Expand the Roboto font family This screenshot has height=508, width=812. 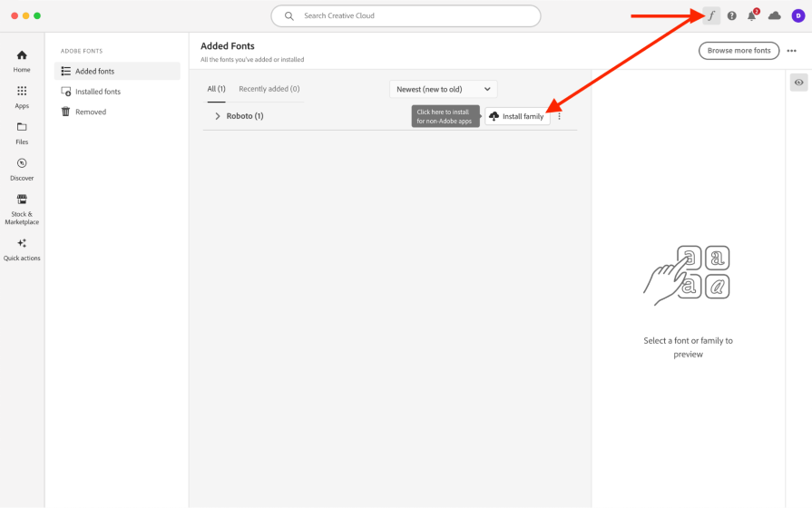[x=218, y=116]
